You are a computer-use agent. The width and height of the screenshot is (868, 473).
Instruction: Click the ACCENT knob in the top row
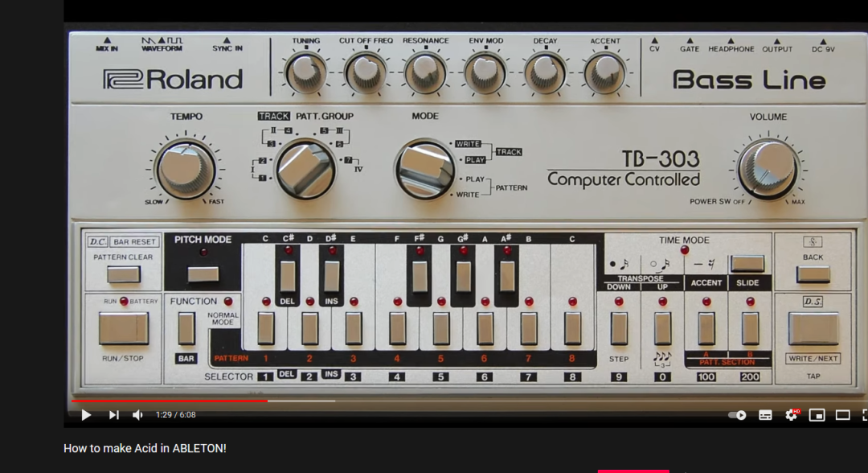[605, 74]
